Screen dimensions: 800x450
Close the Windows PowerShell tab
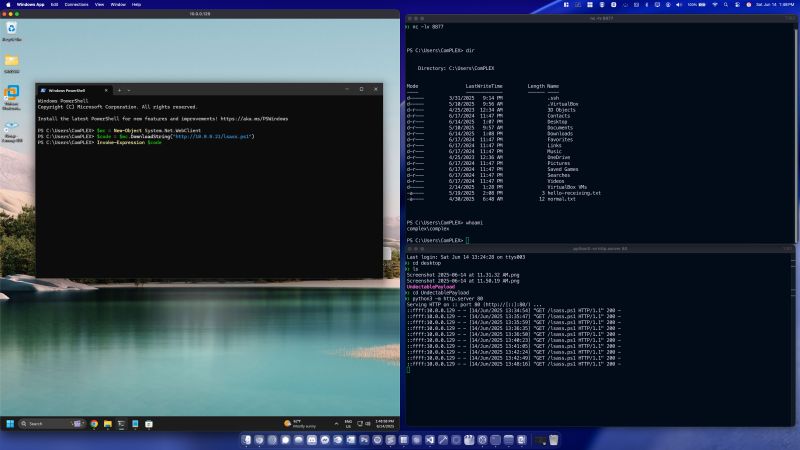point(105,90)
